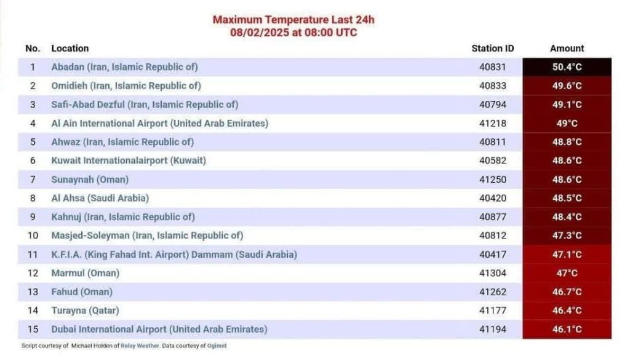Open Masjed-Soleyman station link
This screenshot has width=630, height=364.
[x=147, y=235]
